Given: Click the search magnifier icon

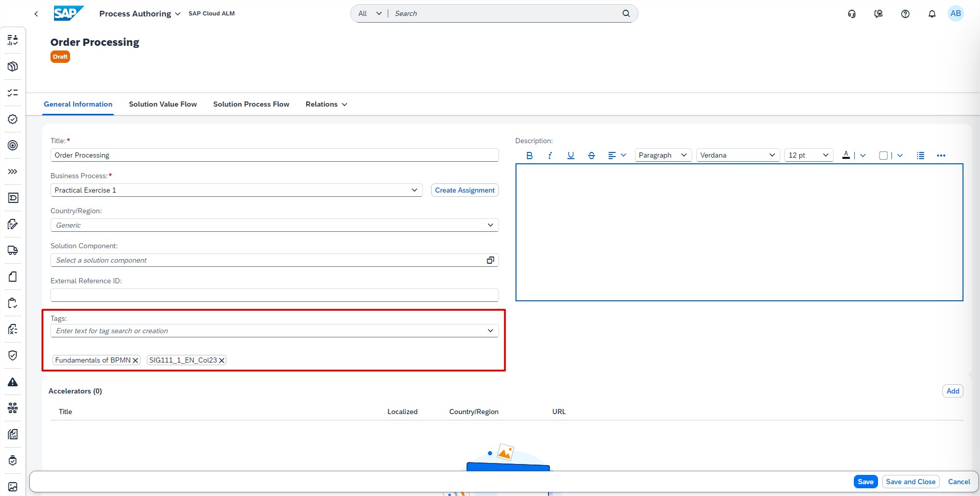Looking at the screenshot, I should (626, 14).
